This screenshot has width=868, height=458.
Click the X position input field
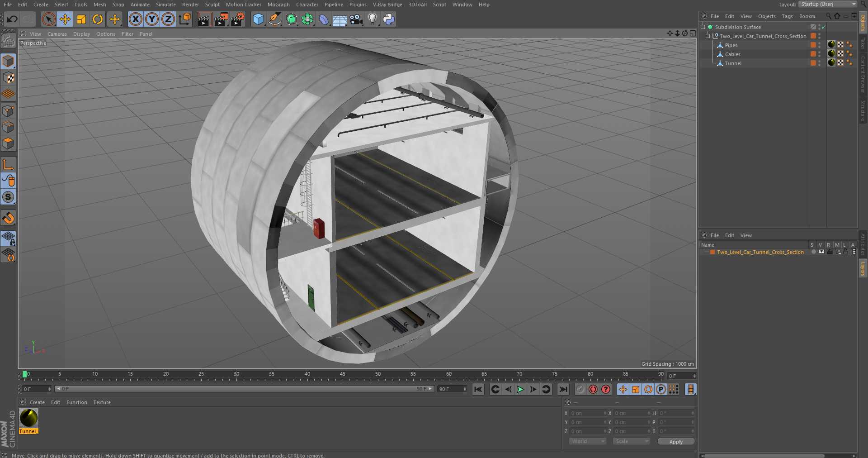point(587,413)
